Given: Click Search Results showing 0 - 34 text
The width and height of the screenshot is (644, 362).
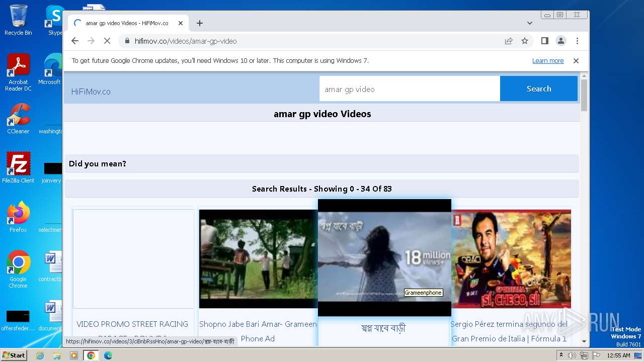Looking at the screenshot, I should coord(322,189).
